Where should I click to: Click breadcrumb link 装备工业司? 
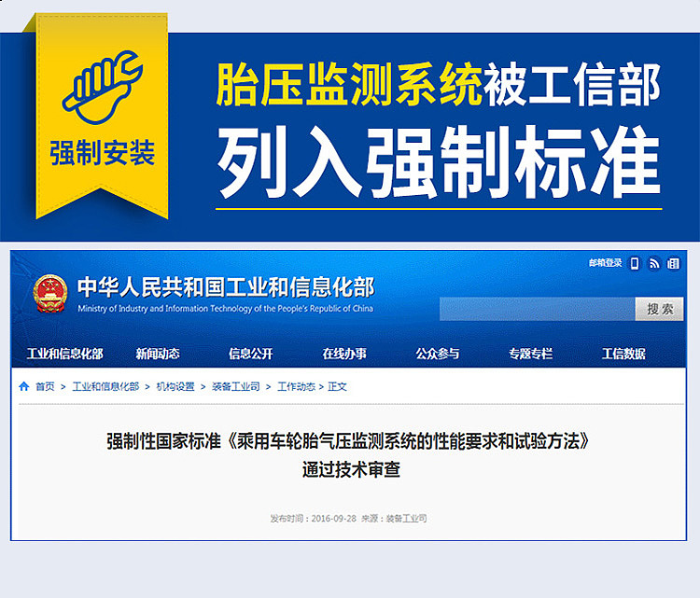click(x=236, y=386)
